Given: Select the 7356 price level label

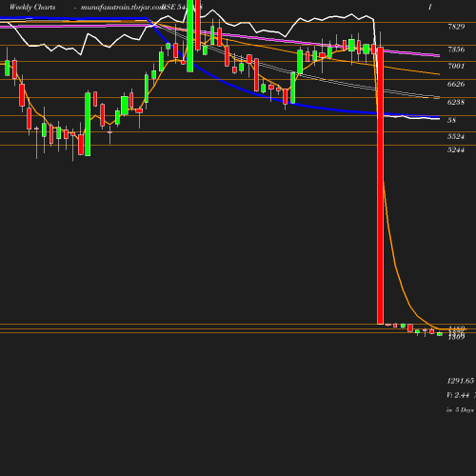Looking at the screenshot, I should click(456, 50).
